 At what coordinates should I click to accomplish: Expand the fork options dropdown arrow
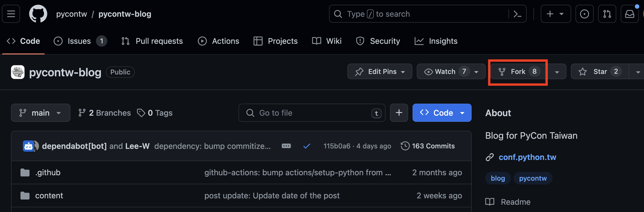557,72
